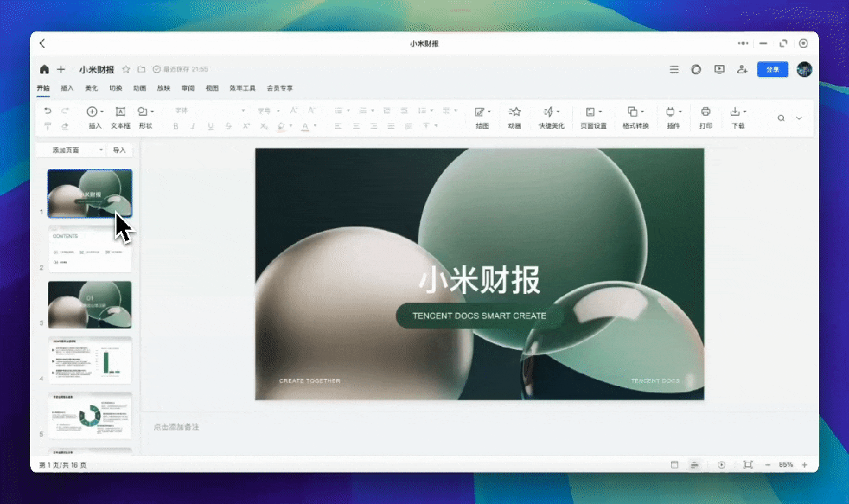Star the 小米财报 document as favorite
Viewport: 849px width, 504px height.
(x=126, y=69)
